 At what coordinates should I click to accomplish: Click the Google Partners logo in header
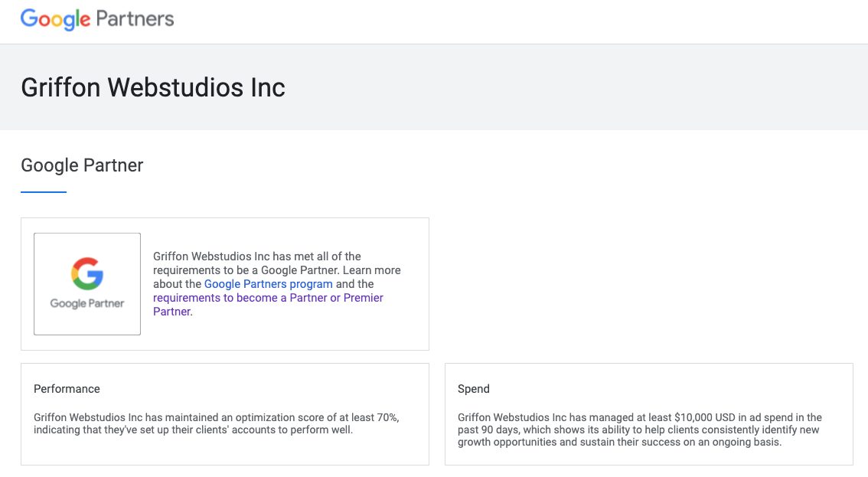97,19
